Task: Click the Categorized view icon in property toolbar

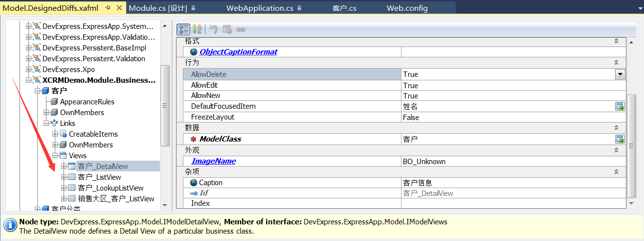Action: point(183,29)
